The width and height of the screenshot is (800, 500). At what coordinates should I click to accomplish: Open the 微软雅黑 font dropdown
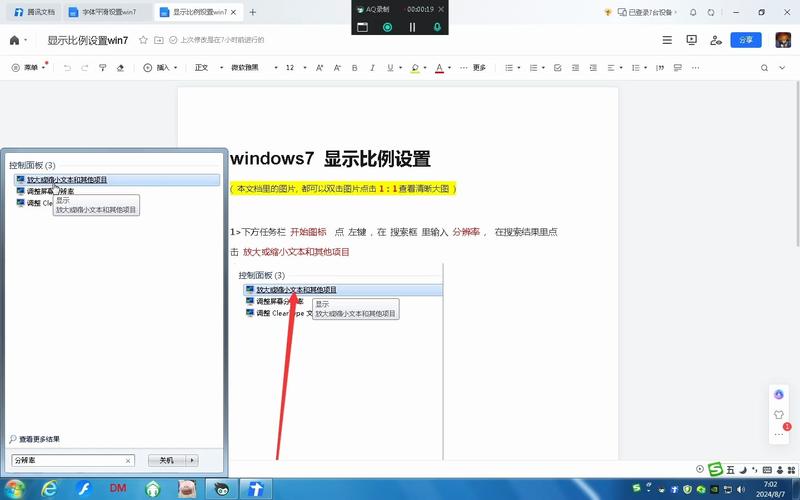(x=254, y=67)
